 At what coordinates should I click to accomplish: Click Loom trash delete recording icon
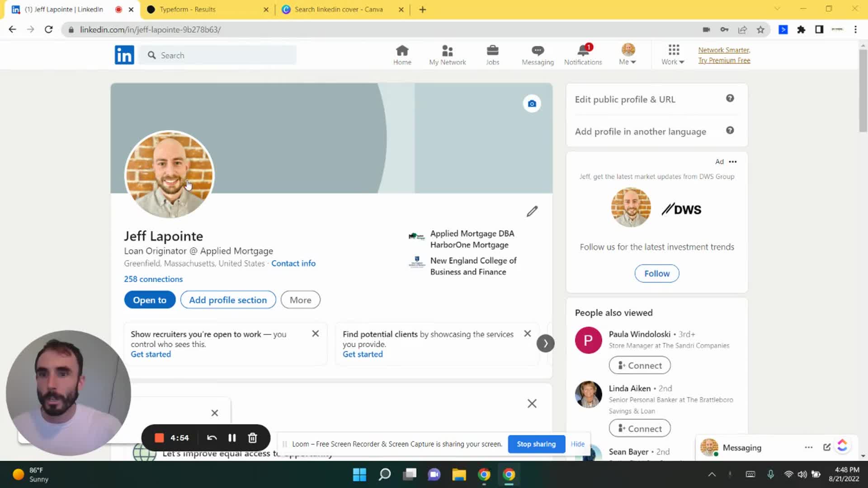[x=252, y=438]
